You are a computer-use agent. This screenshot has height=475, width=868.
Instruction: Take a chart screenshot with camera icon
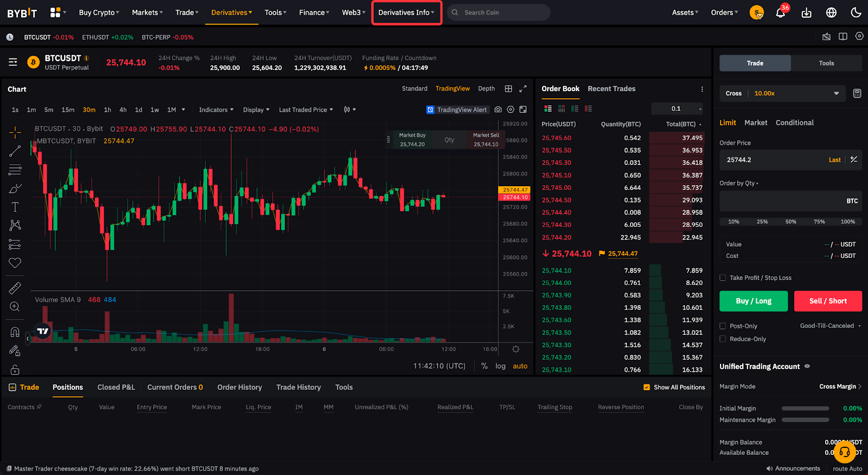point(498,110)
